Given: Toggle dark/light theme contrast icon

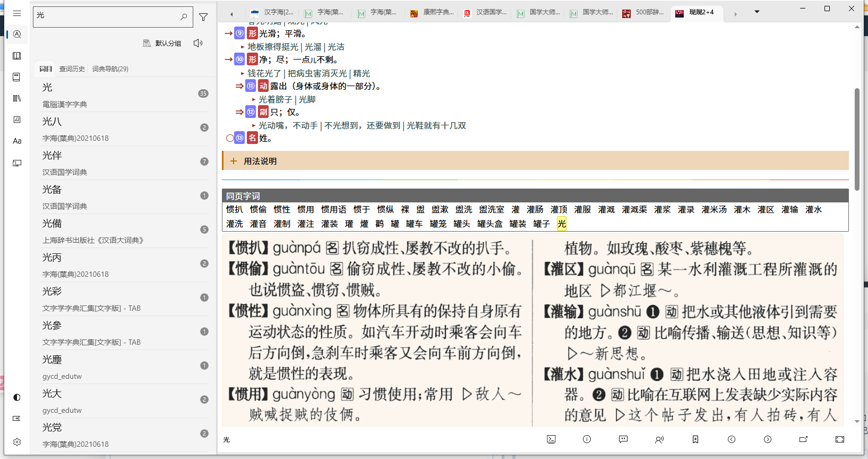Looking at the screenshot, I should click(17, 397).
